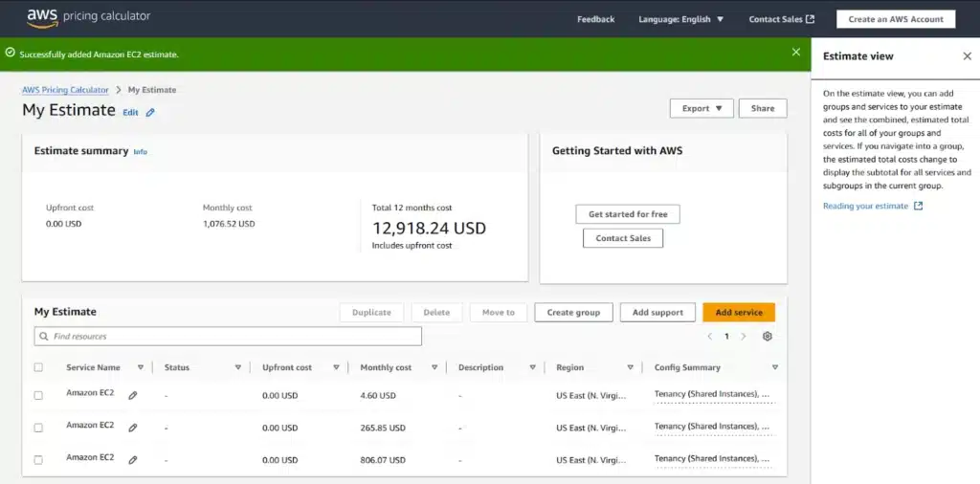Click the 1,076.52 USD monthly cost value
This screenshot has width=980, height=484.
pyautogui.click(x=229, y=224)
